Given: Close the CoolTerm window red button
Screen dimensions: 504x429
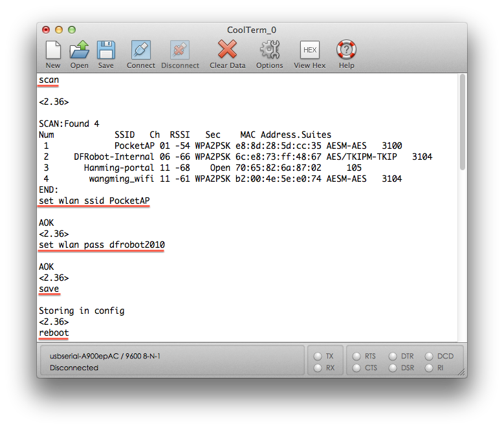Looking at the screenshot, I should 46,30.
